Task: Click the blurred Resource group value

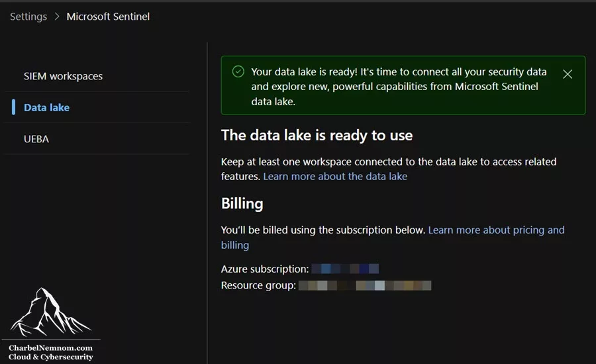Action: click(365, 285)
